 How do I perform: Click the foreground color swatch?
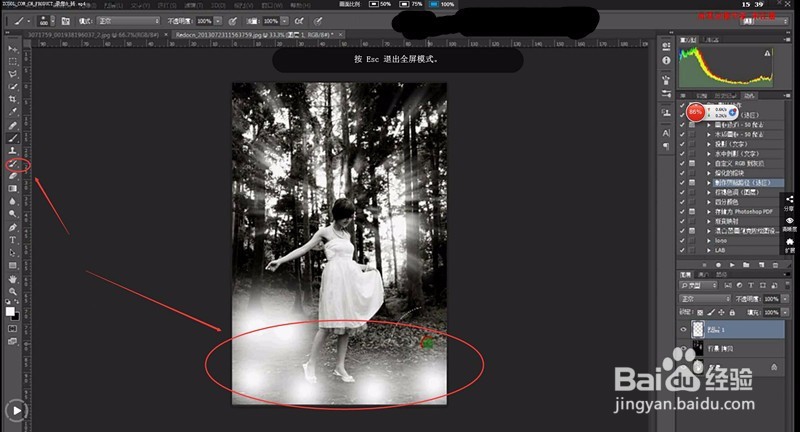10,312
